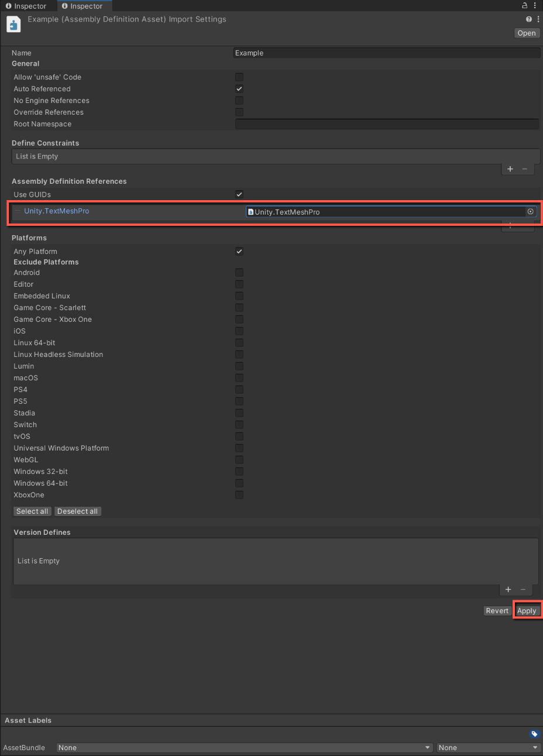
Task: Click the Root Namespace input field
Action: [386, 123]
